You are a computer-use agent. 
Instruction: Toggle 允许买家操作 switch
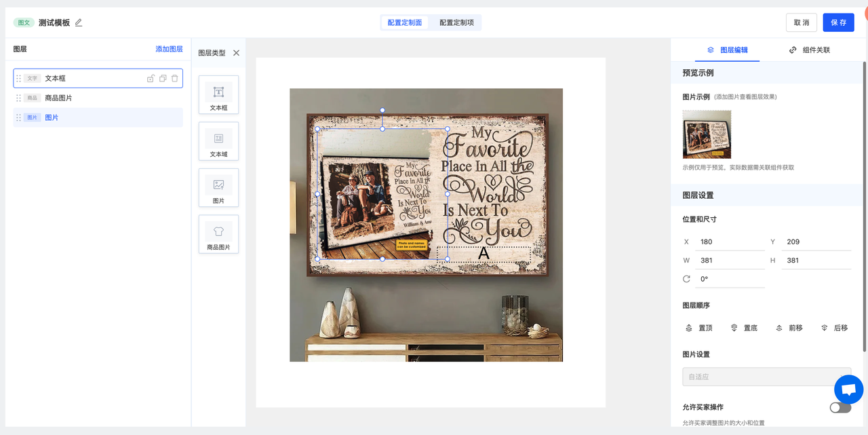pos(840,407)
